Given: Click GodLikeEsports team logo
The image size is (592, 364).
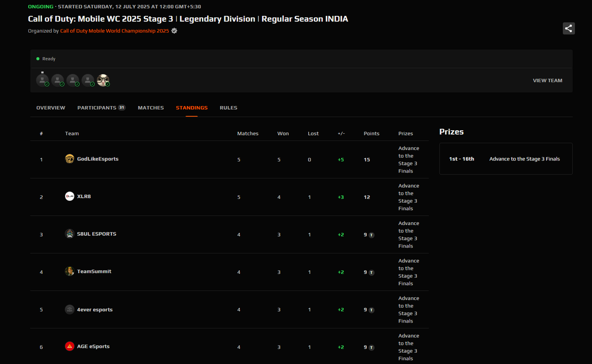Looking at the screenshot, I should coord(70,159).
